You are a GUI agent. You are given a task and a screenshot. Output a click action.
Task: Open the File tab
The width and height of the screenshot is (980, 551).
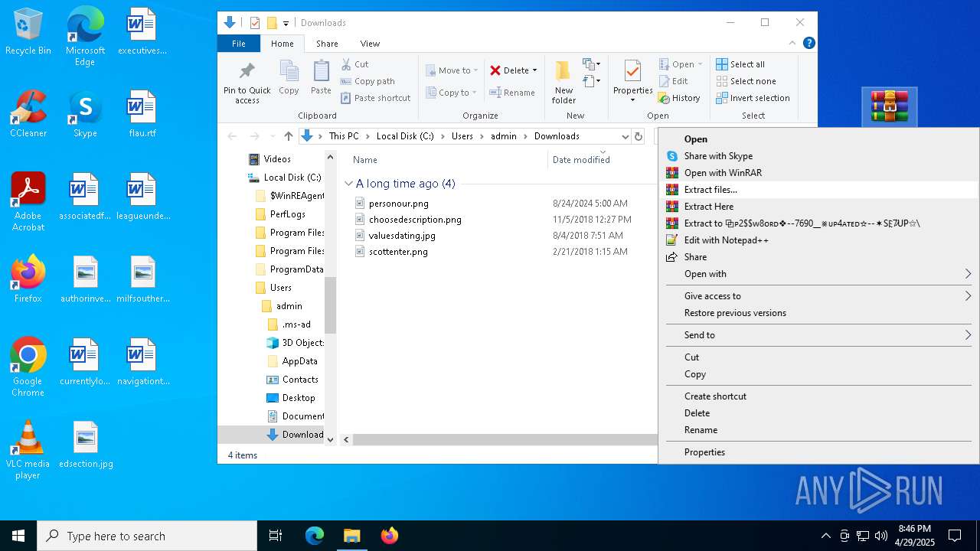(239, 44)
